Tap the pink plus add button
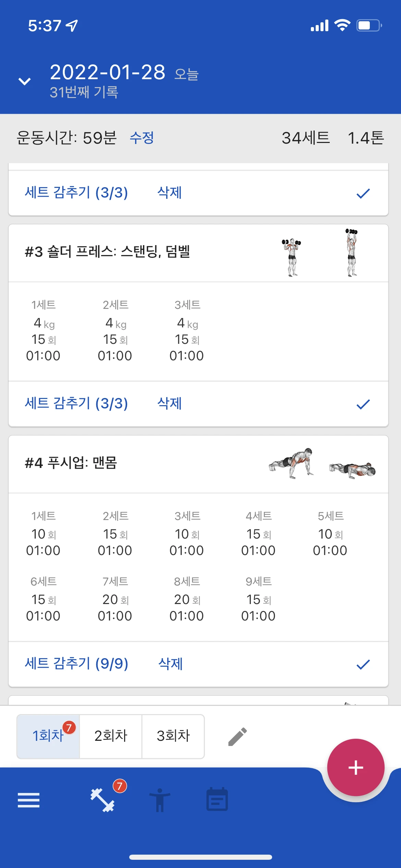This screenshot has height=868, width=401. tap(356, 767)
